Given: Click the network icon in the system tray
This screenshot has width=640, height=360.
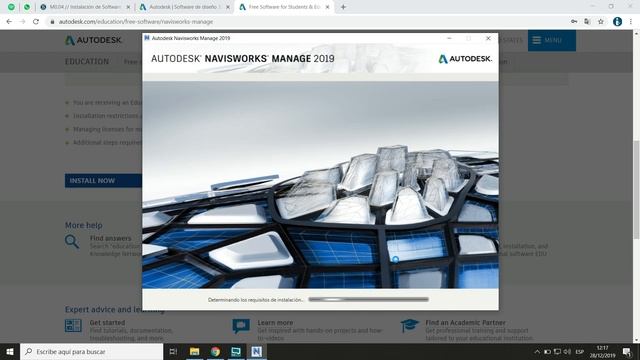Looking at the screenshot, I should pyautogui.click(x=557, y=351).
